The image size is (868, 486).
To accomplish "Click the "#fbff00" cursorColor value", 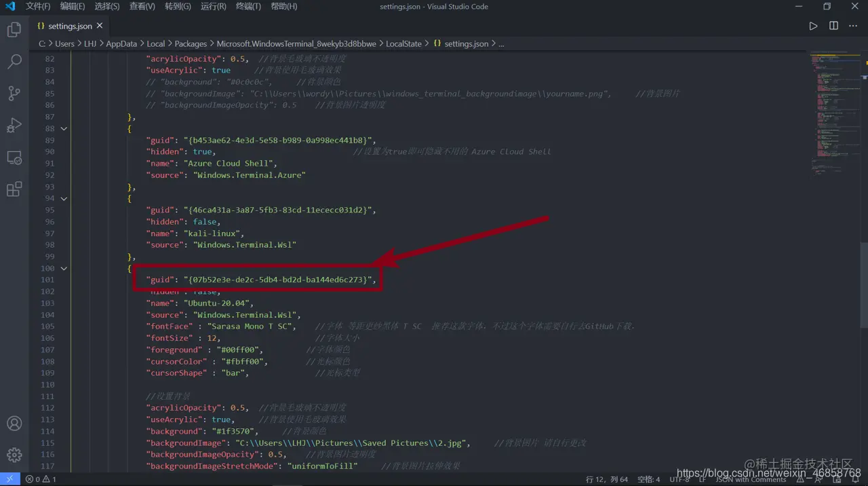I will [x=242, y=362].
